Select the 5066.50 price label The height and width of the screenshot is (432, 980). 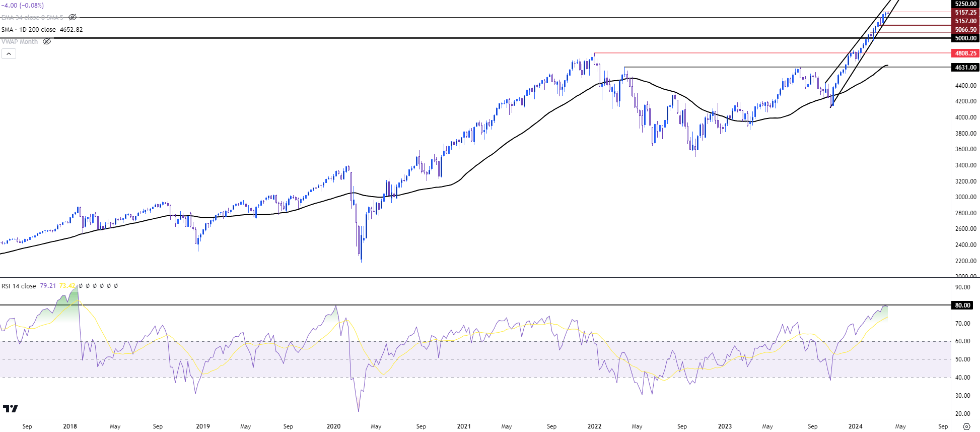point(965,29)
